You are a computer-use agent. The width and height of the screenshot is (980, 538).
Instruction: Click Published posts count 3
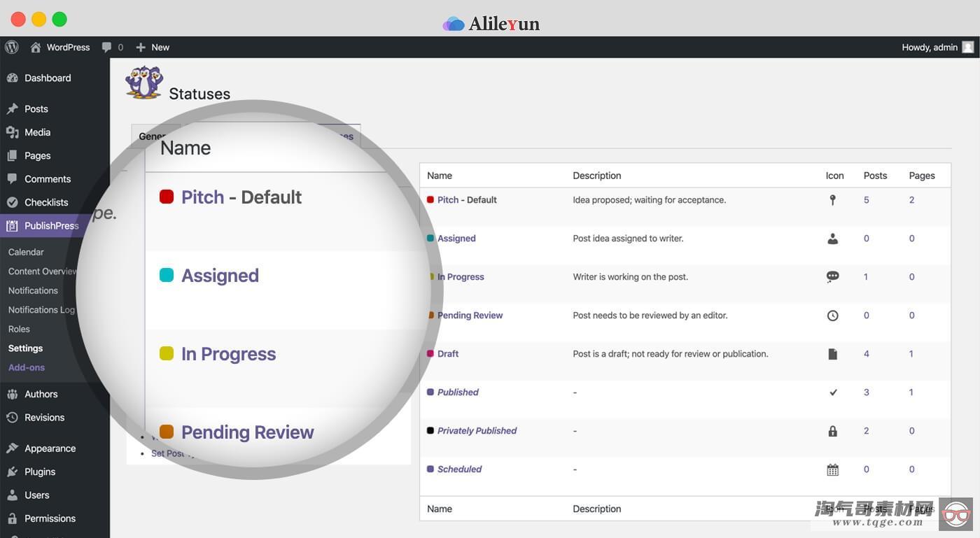coord(866,392)
